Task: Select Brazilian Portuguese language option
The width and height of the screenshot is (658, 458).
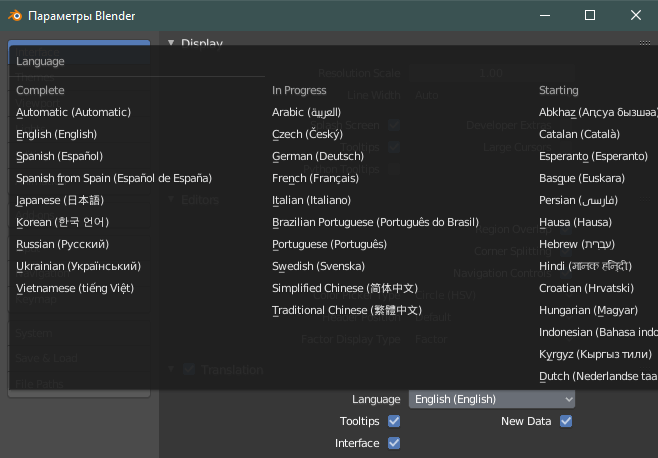Action: click(375, 222)
